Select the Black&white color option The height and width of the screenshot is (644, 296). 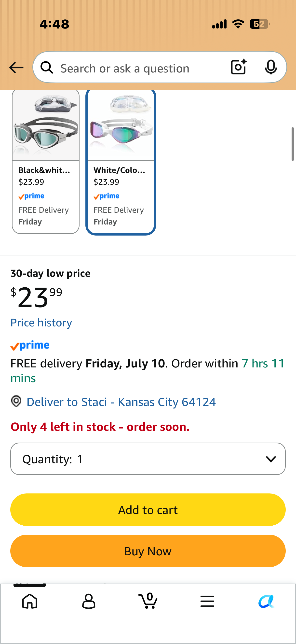[46, 162]
